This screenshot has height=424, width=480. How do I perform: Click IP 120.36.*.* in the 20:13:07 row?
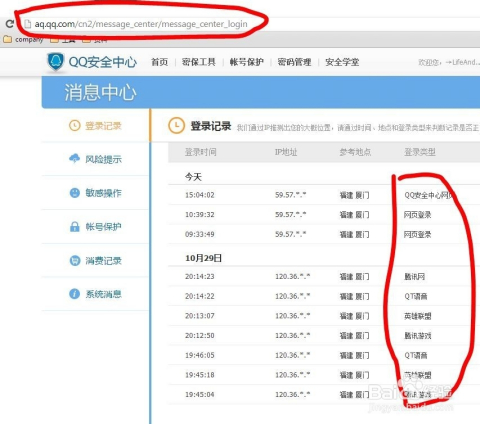[x=293, y=315]
